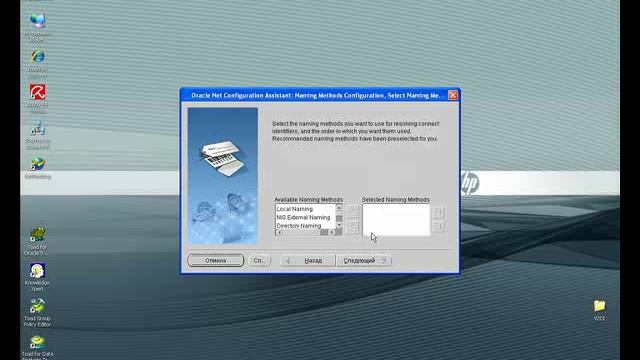
Task: Move selected method to the Selected list arrow
Action: click(353, 211)
